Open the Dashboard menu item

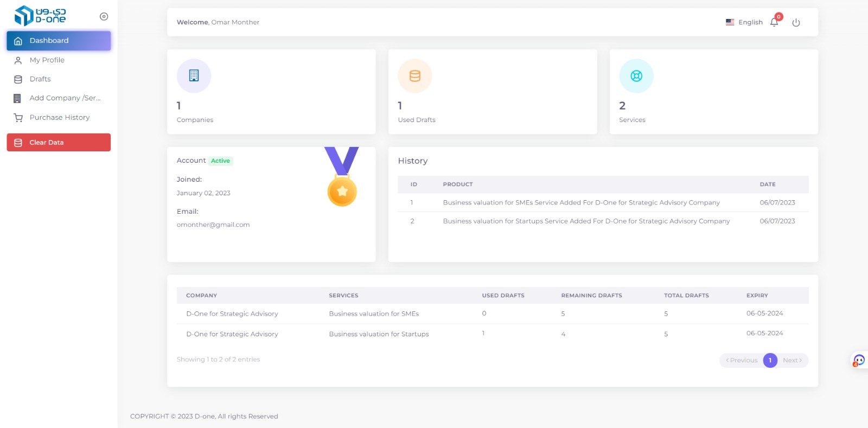(59, 41)
